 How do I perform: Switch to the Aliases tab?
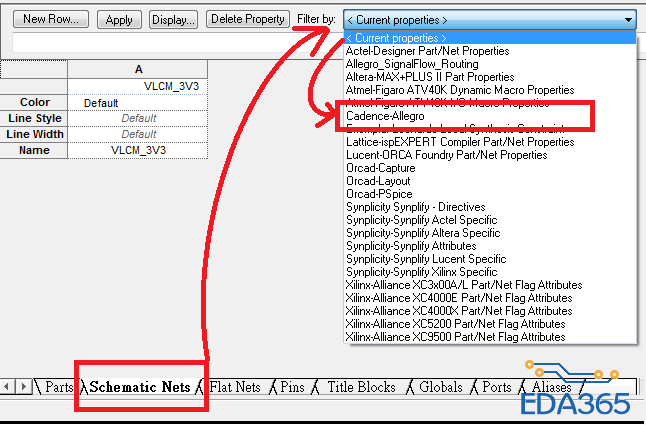coord(551,387)
